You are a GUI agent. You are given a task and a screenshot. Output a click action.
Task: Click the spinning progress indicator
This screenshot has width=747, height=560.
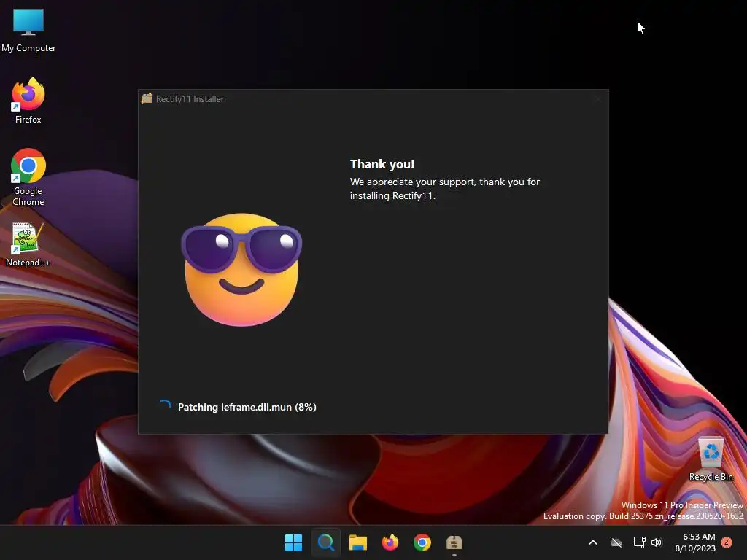165,406
